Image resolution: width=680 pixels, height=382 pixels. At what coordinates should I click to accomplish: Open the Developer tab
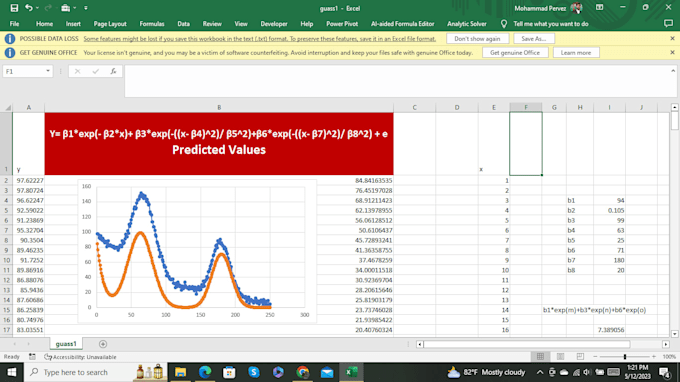(x=274, y=24)
